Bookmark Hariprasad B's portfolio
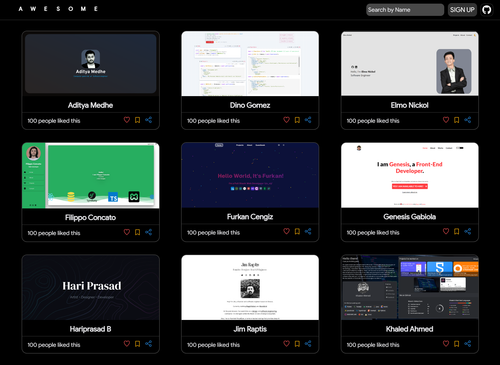Screen dimensions: 500x365 tap(137, 344)
